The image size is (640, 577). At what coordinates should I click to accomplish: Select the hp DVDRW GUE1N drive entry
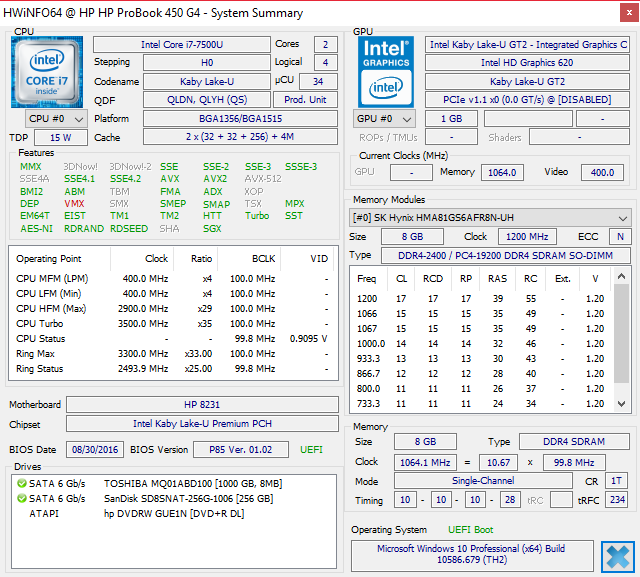click(x=174, y=513)
